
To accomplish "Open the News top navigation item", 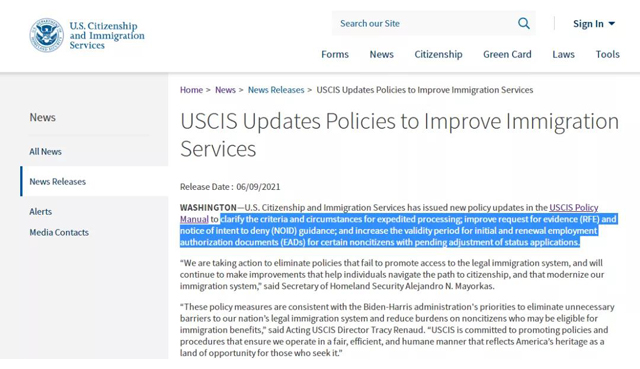I will click(382, 54).
